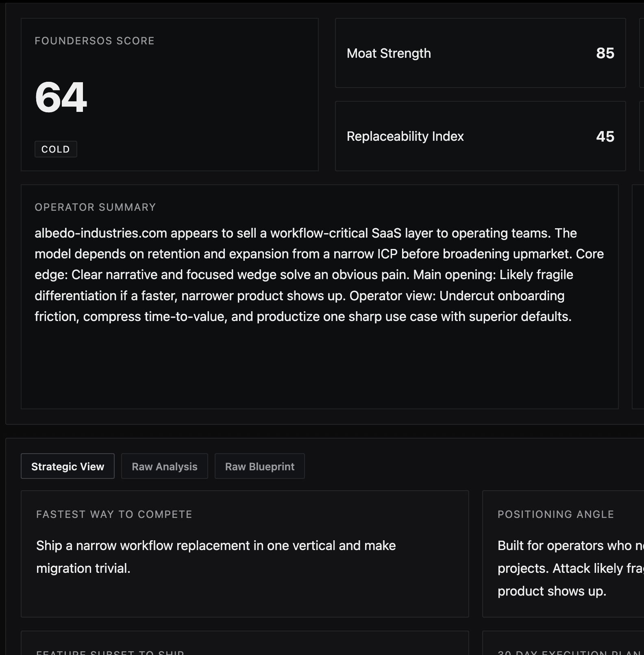Screen dimensions: 644x655
Task: Click the albedo-industries.com domain text
Action: [x=101, y=233]
